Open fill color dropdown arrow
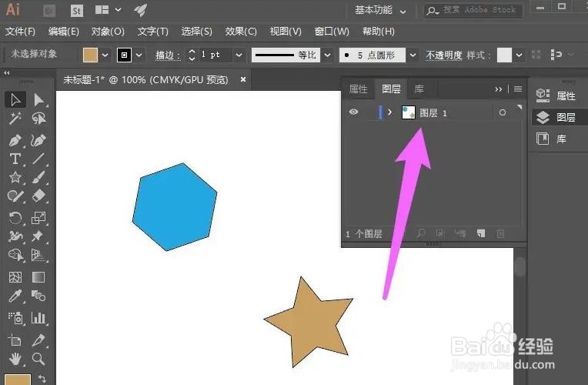 105,55
